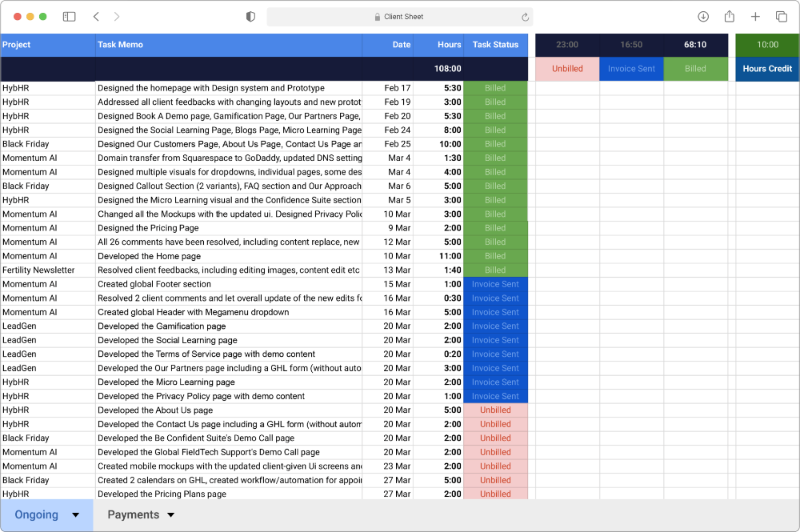Click the back navigation arrow
The image size is (800, 532).
(96, 16)
